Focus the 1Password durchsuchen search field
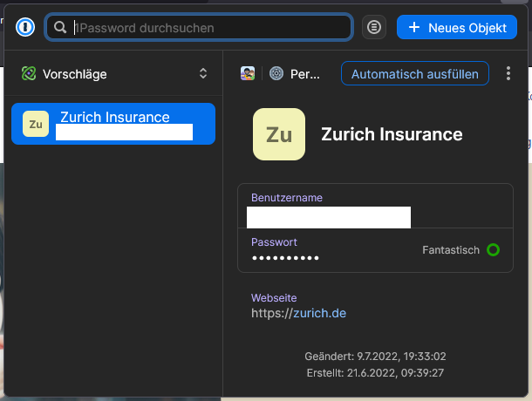 (x=199, y=27)
